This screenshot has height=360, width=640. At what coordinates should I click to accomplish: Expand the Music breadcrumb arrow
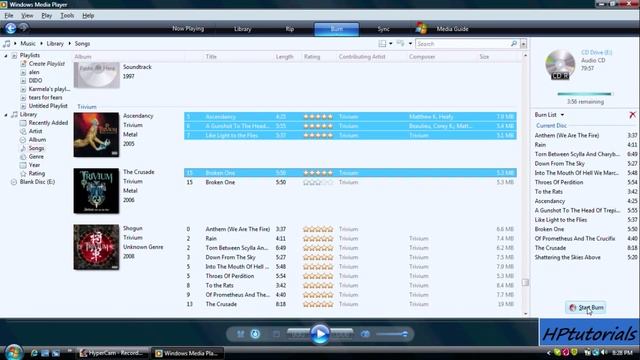pos(16,43)
